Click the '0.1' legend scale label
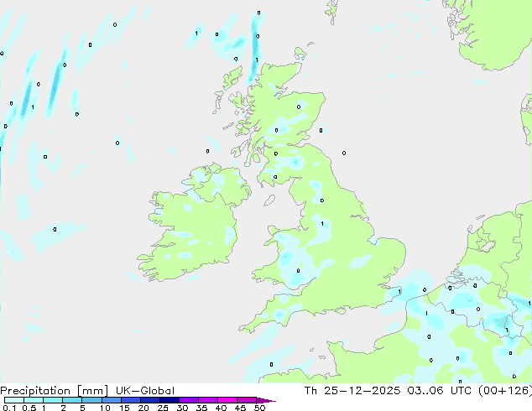This screenshot has width=532, height=411. (x=9, y=408)
